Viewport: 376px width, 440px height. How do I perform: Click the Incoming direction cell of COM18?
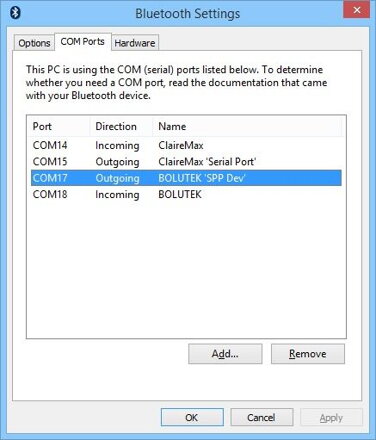[x=117, y=195]
